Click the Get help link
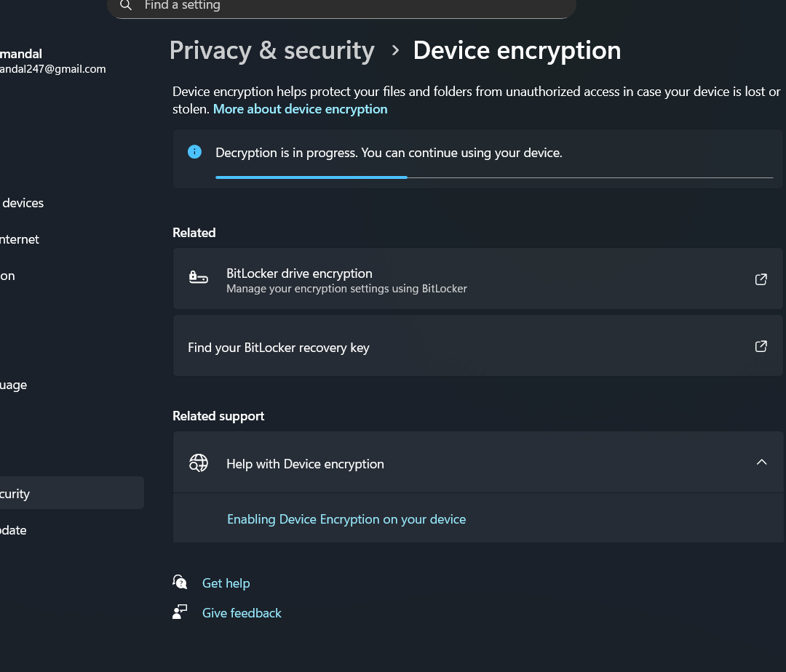786x672 pixels. pos(226,583)
